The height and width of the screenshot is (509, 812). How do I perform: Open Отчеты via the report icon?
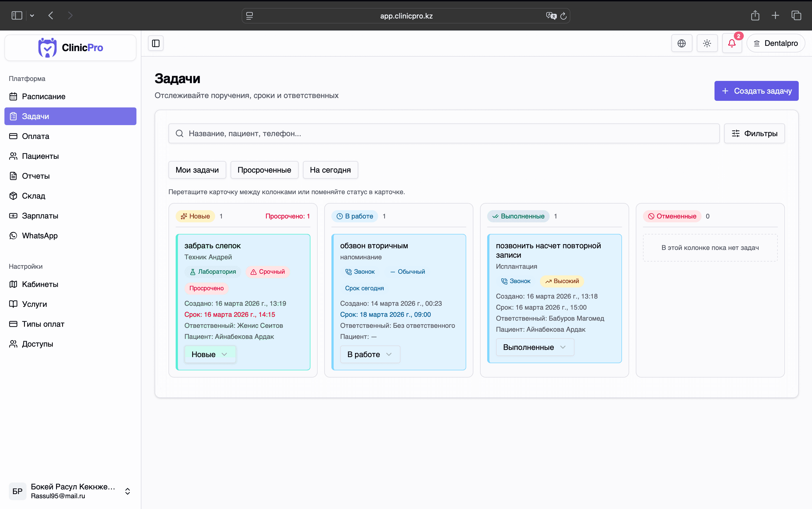[36, 176]
